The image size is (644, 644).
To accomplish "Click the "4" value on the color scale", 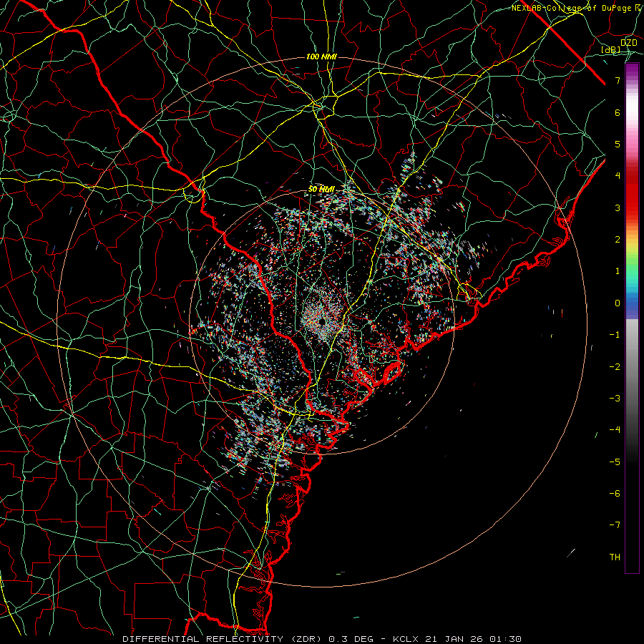I will [618, 176].
